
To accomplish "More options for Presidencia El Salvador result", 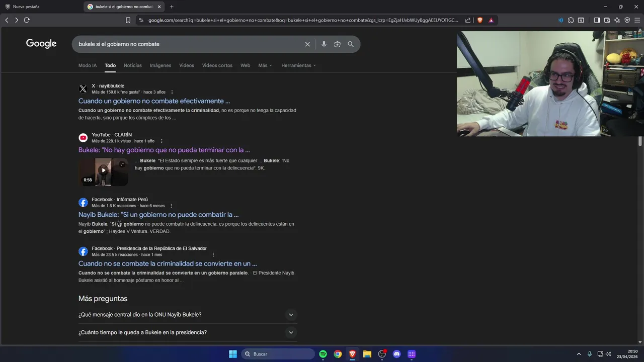I will tap(213, 255).
